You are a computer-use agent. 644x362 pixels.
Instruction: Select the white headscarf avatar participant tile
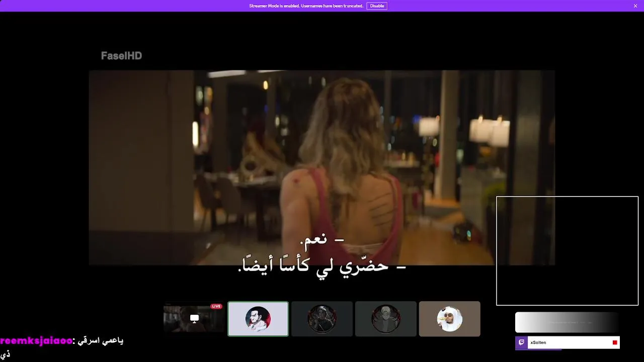[450, 319]
